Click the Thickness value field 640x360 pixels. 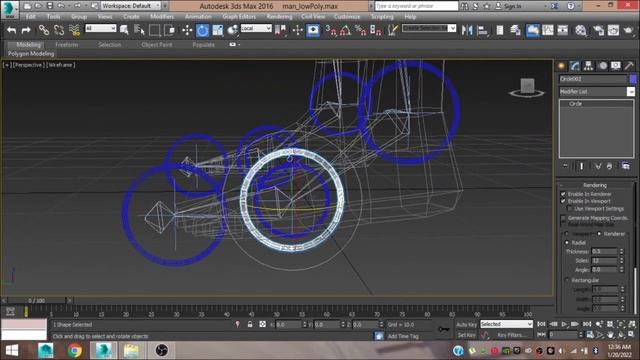[604, 251]
